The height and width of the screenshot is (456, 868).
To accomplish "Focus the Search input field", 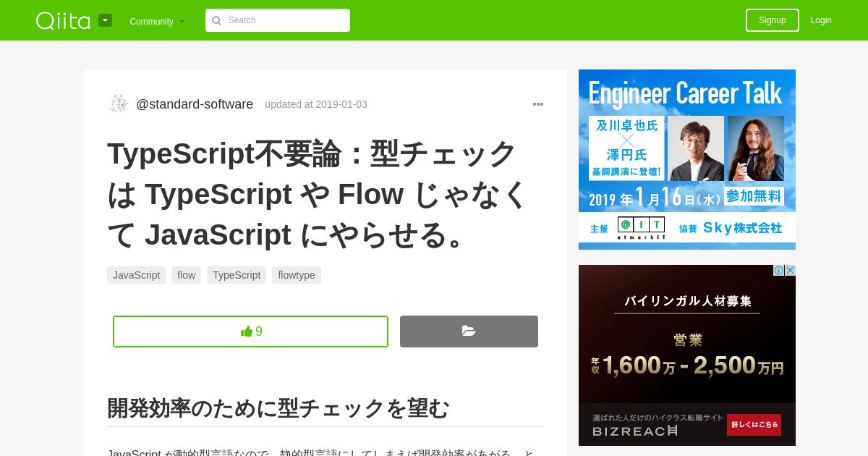I will point(278,20).
